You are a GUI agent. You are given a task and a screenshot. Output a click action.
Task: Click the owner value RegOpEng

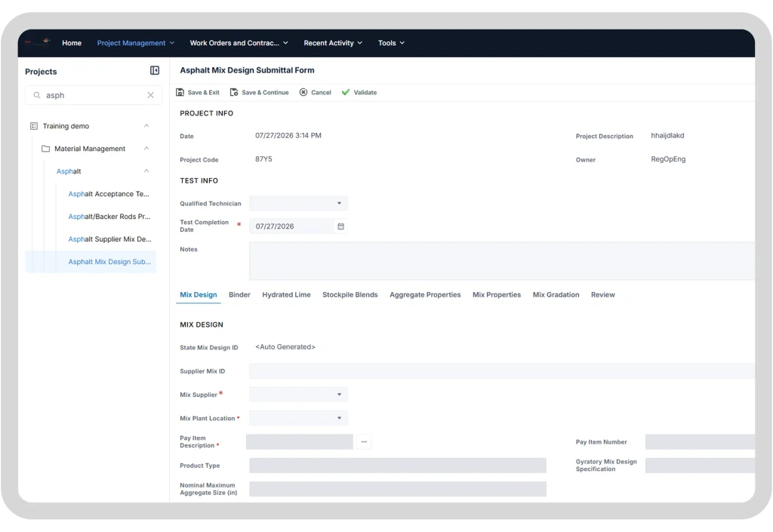(668, 159)
